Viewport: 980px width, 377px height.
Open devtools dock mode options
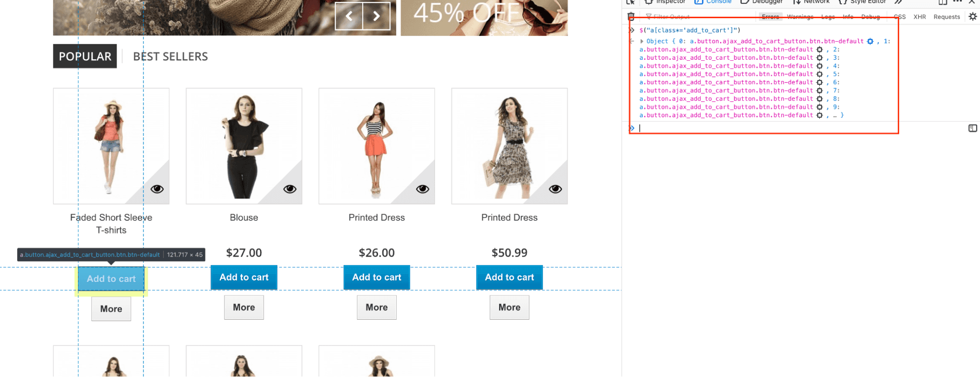point(942,2)
